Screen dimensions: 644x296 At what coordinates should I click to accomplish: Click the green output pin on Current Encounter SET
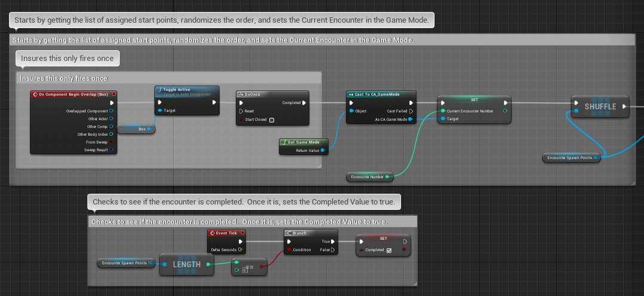tap(505, 111)
